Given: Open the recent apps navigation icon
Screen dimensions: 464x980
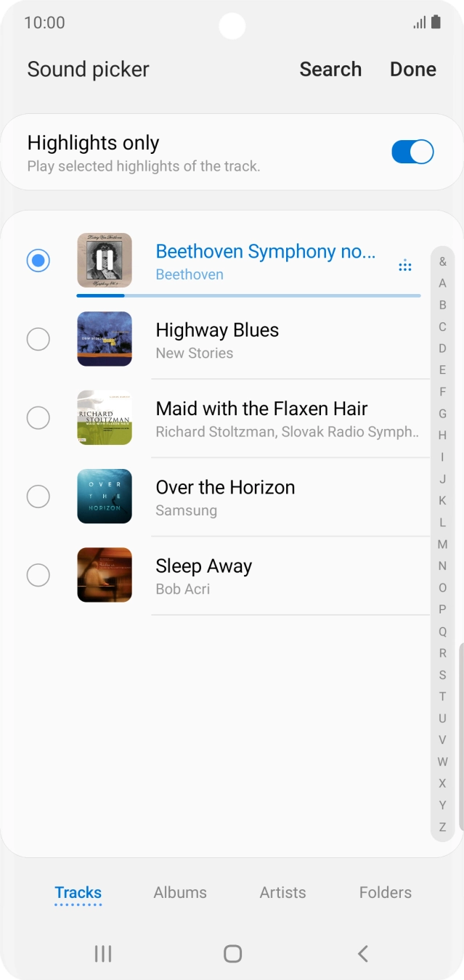Looking at the screenshot, I should pos(103,953).
